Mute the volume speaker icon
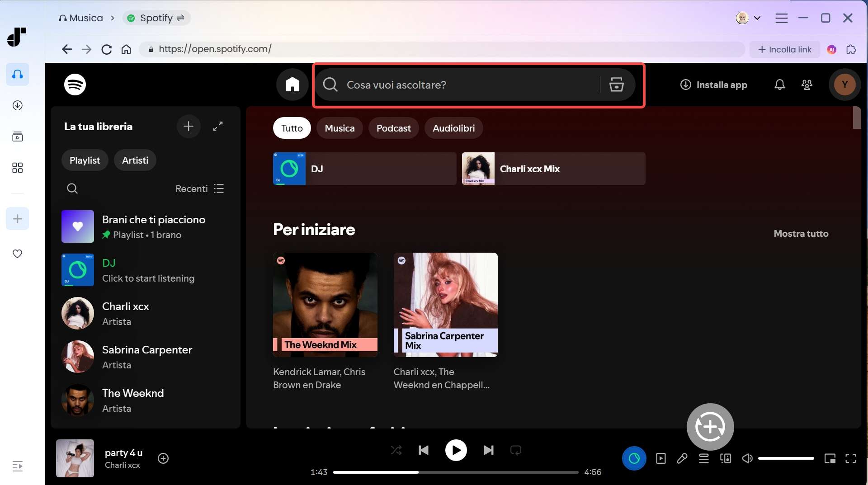This screenshot has width=868, height=485. click(x=747, y=458)
